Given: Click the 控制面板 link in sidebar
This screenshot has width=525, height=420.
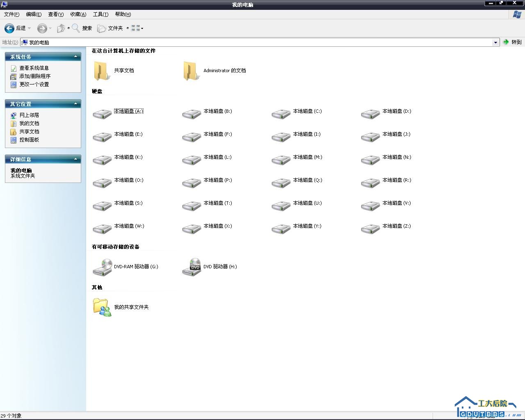Looking at the screenshot, I should 29,140.
